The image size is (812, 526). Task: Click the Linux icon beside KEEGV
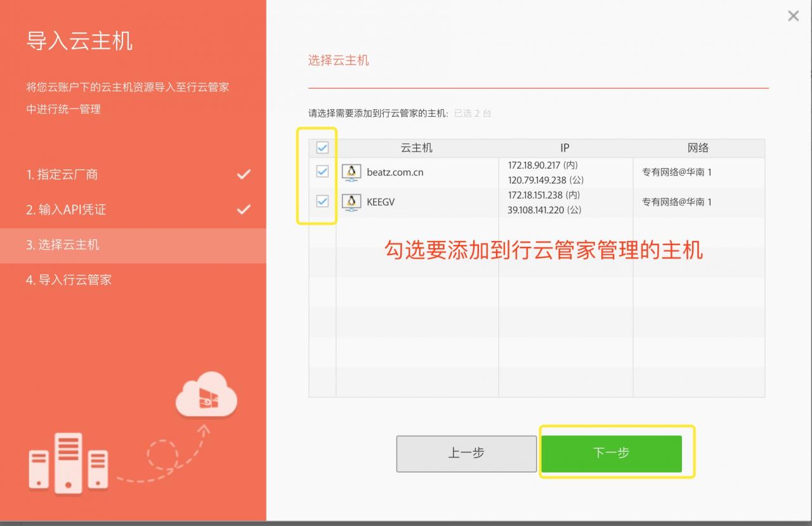351,202
